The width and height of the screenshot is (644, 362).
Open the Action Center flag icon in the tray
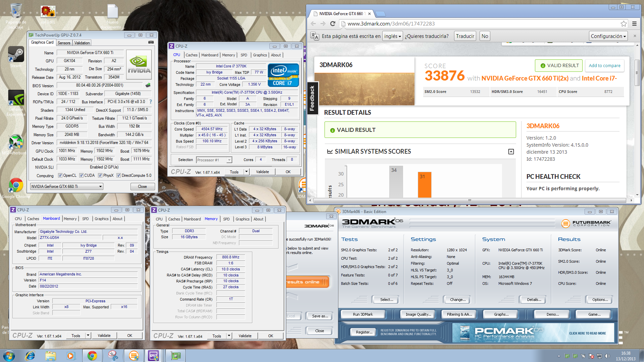591,356
